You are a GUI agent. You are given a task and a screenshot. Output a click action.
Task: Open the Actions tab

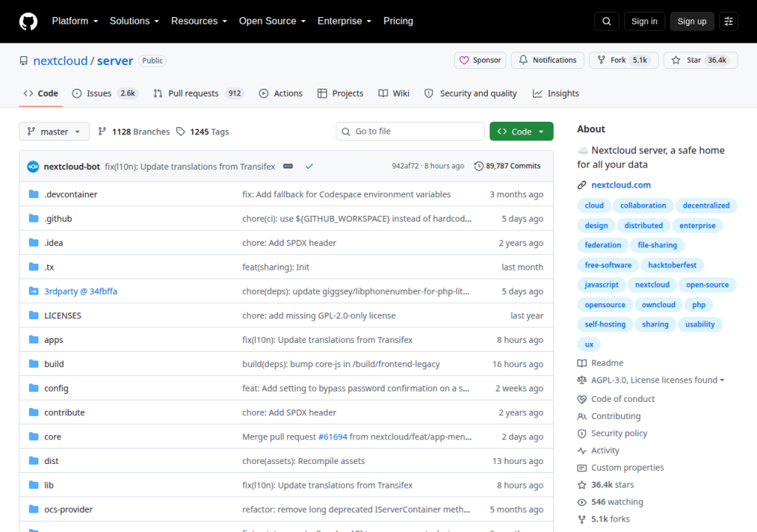pyautogui.click(x=280, y=94)
